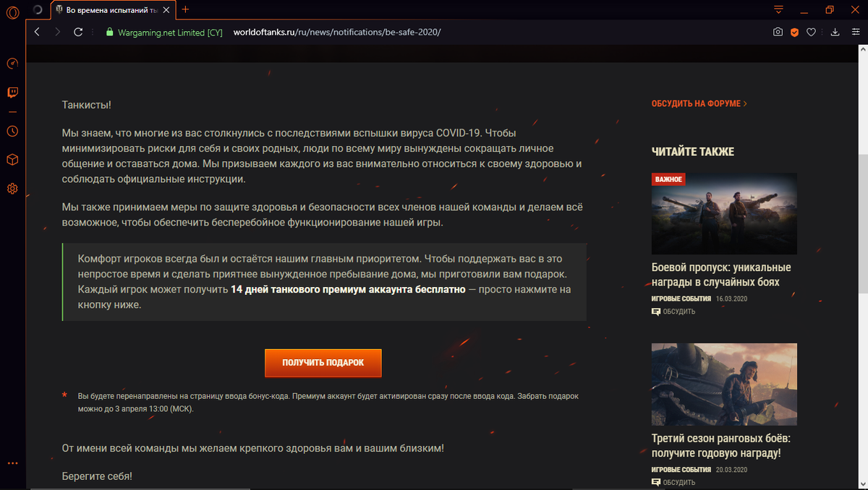
Task: Click the ВАЖНОЕ badge on article
Action: 668,179
